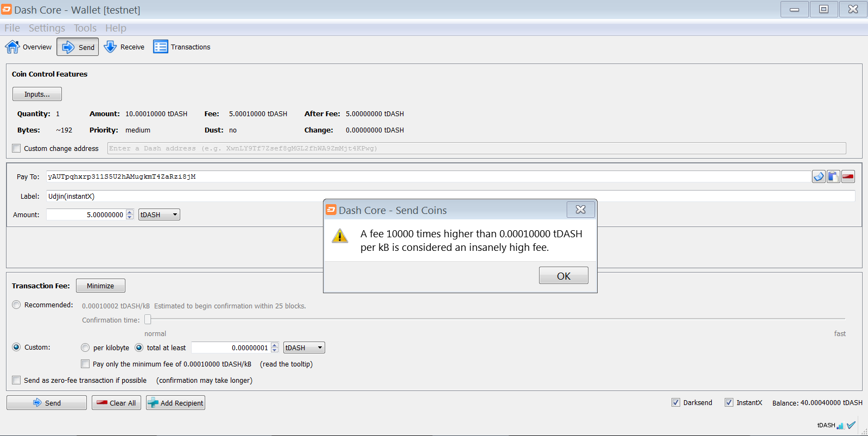Viewport: 868px width, 436px height.
Task: Click the Inputs... button
Action: [x=37, y=94]
